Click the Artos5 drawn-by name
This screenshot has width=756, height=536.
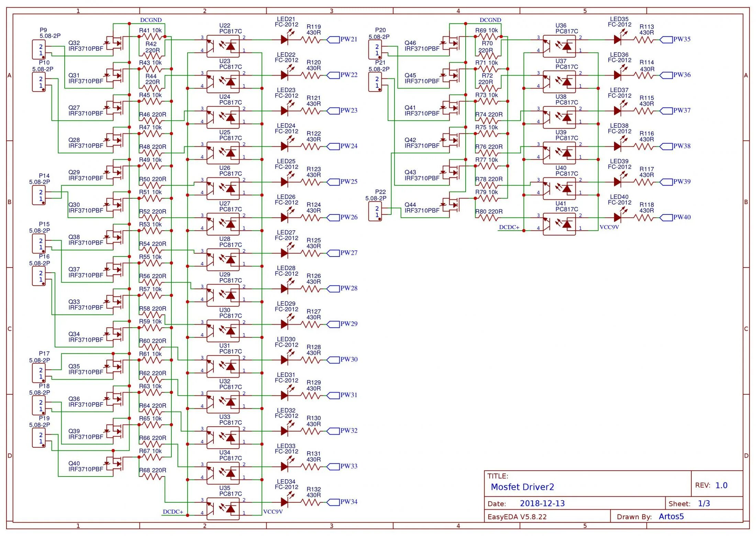[x=671, y=516]
